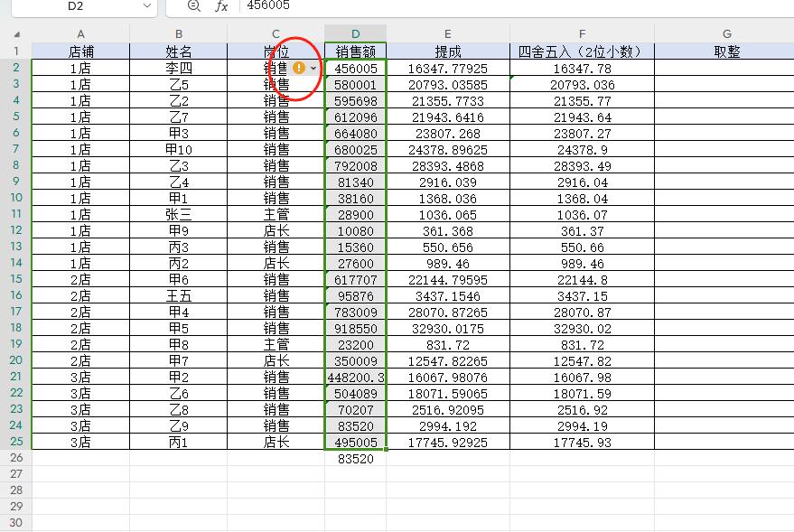This screenshot has width=794, height=532.
Task: Select 主管 cell in 张三 row
Action: (276, 214)
